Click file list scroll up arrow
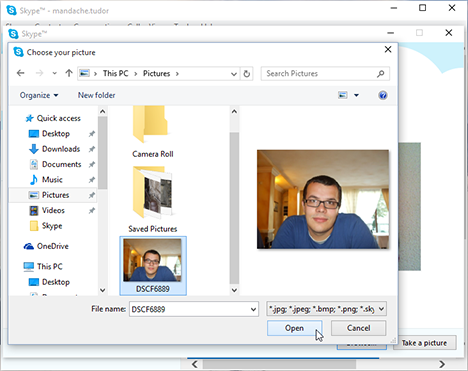468x371 pixels. [x=234, y=111]
